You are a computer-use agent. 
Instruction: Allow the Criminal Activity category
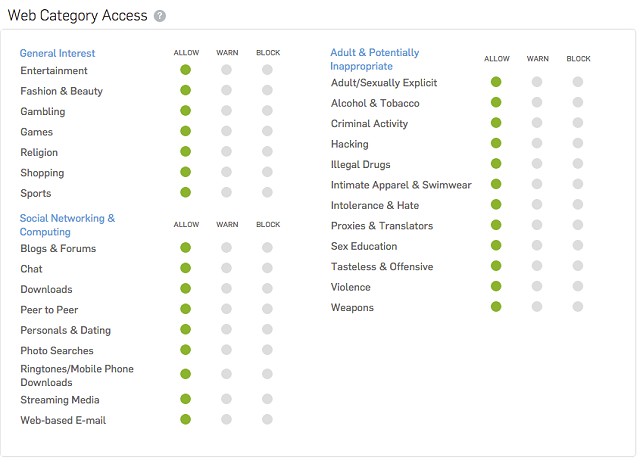(x=496, y=123)
